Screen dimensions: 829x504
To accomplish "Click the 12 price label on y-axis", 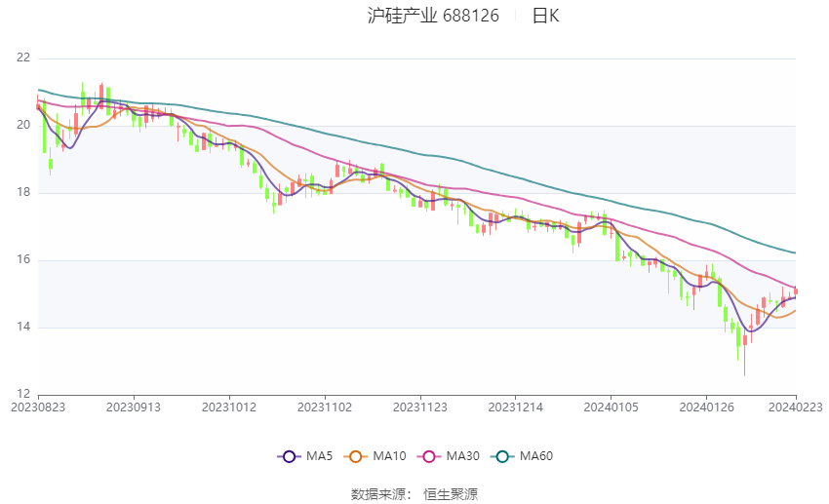I will [23, 394].
